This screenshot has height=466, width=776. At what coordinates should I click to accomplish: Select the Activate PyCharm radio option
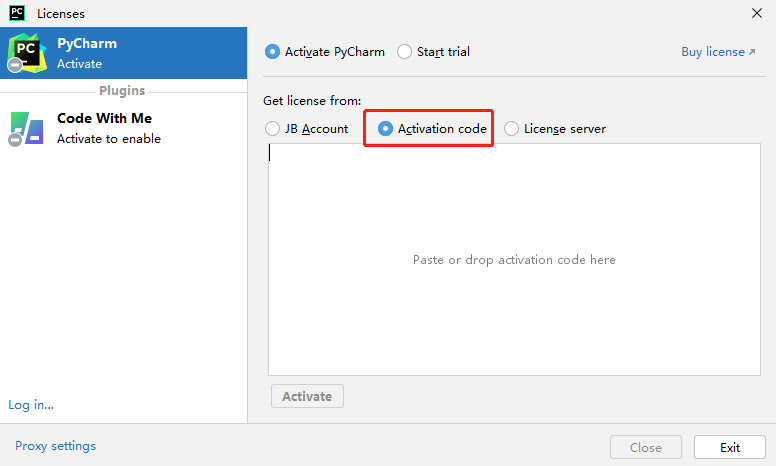point(272,52)
